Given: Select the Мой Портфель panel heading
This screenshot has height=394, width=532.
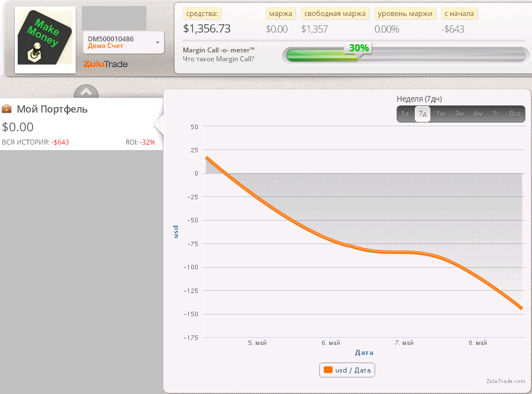Looking at the screenshot, I should (x=52, y=109).
